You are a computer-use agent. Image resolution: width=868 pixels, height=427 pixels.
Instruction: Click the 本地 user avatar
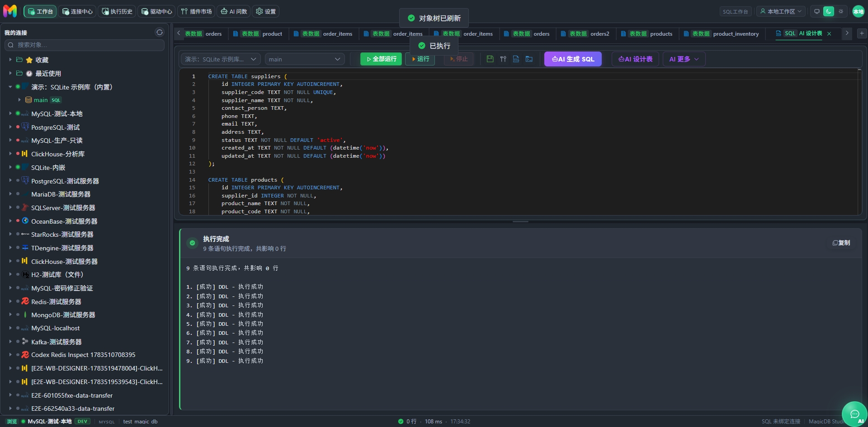pos(858,11)
